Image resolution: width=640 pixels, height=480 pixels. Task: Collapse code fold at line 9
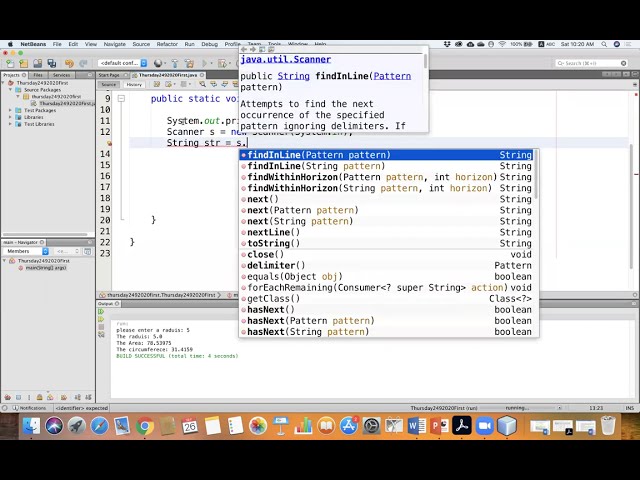(121, 98)
